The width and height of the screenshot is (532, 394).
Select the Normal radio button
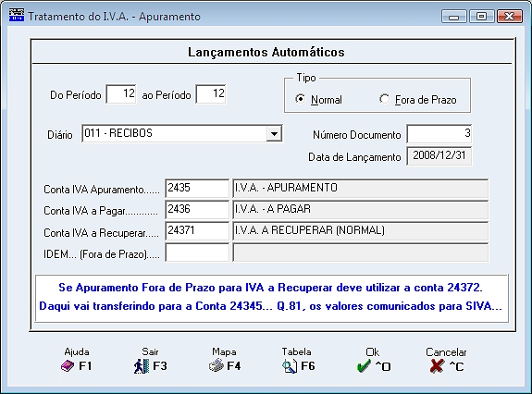[x=301, y=99]
